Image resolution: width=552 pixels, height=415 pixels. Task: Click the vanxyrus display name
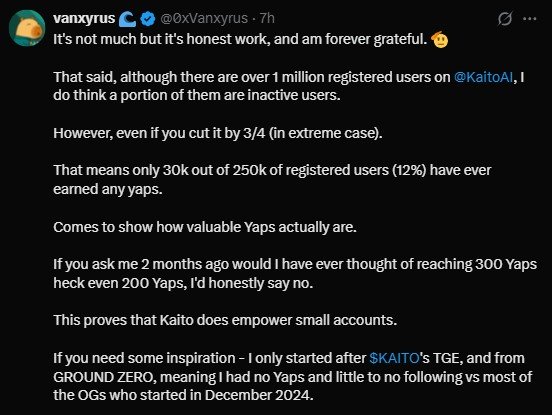click(x=84, y=18)
